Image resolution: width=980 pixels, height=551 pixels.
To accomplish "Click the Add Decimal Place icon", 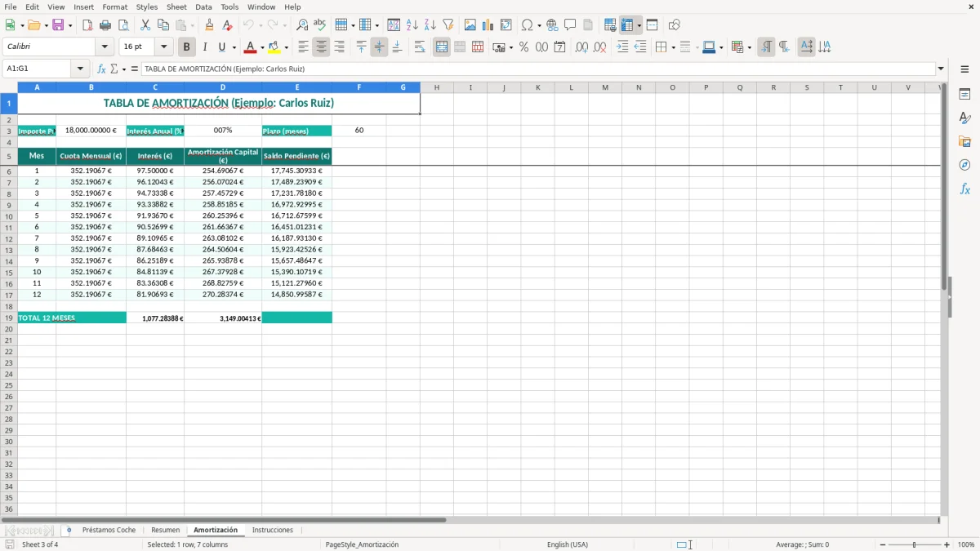I will [x=581, y=47].
